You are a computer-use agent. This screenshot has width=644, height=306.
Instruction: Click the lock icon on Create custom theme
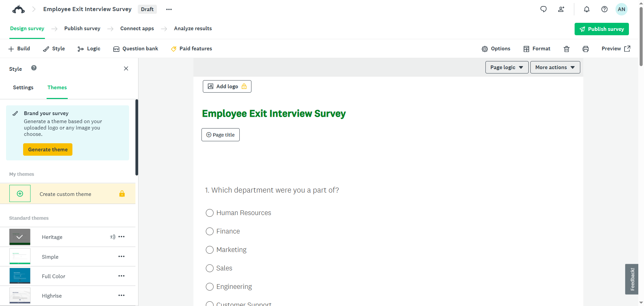(122, 194)
